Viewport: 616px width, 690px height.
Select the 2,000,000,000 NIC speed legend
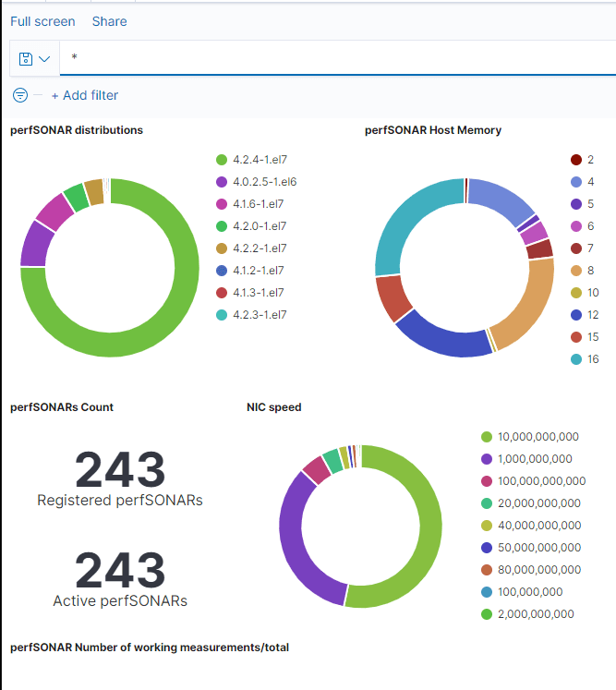(x=528, y=614)
